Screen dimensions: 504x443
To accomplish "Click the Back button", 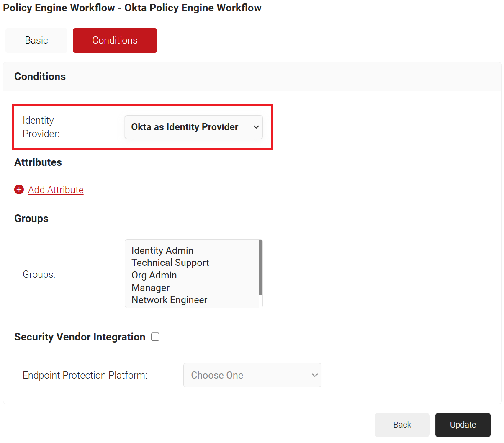I will (402, 425).
